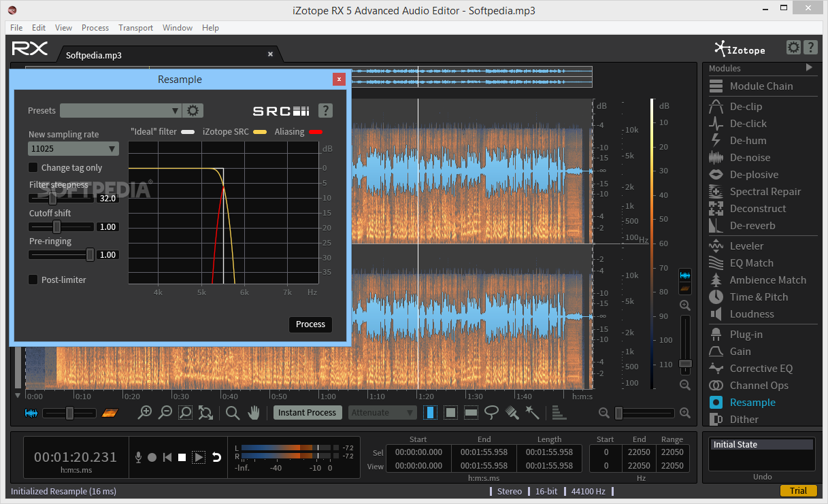This screenshot has height=504, width=828.
Task: Select the lasso selection tool
Action: (x=491, y=412)
